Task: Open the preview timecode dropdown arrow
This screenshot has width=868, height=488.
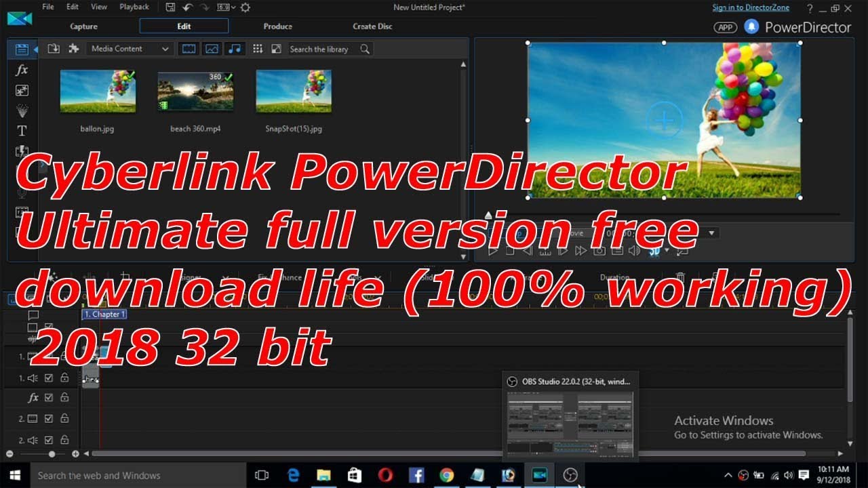Action: click(x=711, y=233)
